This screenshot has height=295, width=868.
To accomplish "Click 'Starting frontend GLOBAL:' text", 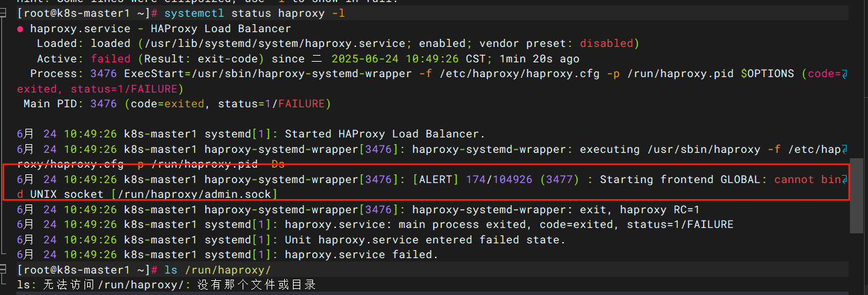I will (x=684, y=179).
